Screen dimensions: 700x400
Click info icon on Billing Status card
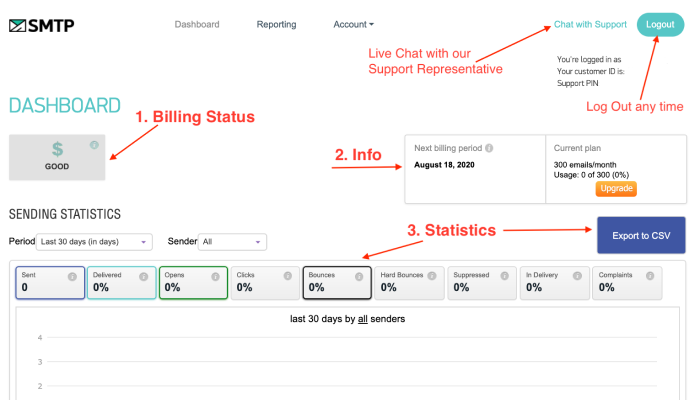pyautogui.click(x=94, y=145)
